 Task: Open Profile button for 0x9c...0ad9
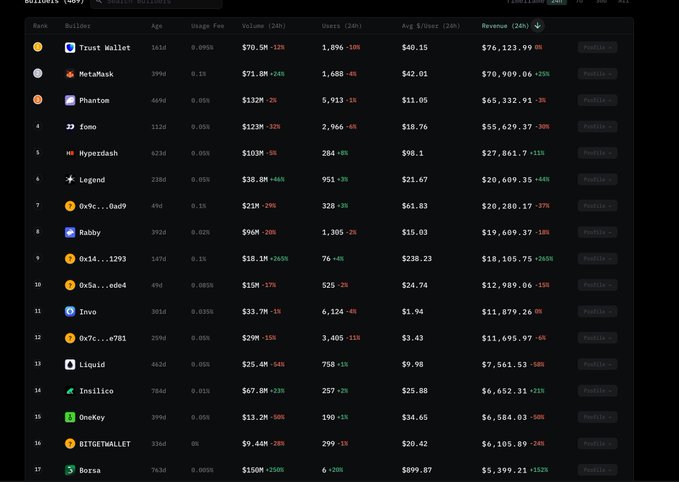pos(597,206)
